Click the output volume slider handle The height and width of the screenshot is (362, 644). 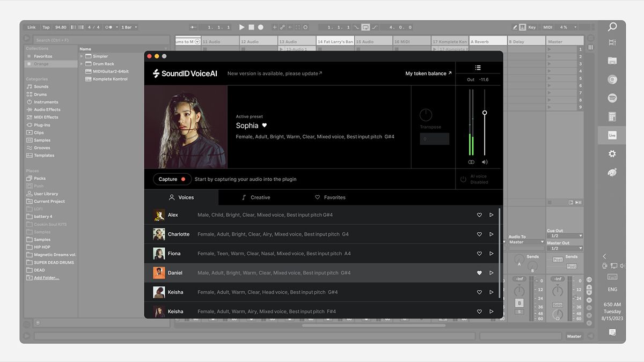point(484,113)
